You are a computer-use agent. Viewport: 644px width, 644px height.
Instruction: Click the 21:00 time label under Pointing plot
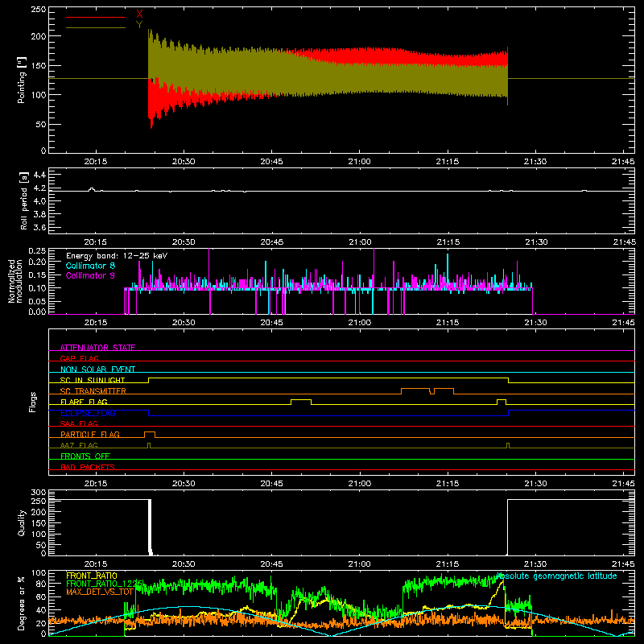(x=359, y=162)
